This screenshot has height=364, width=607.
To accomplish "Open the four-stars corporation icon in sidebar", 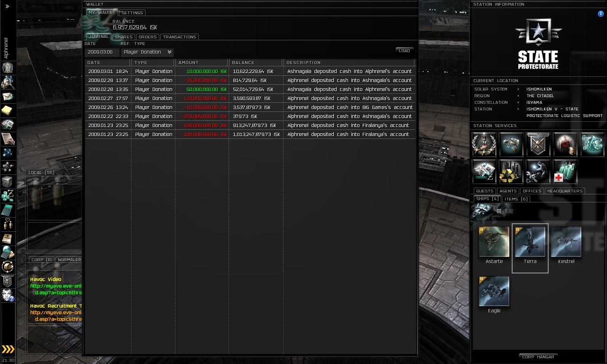I will [x=8, y=167].
